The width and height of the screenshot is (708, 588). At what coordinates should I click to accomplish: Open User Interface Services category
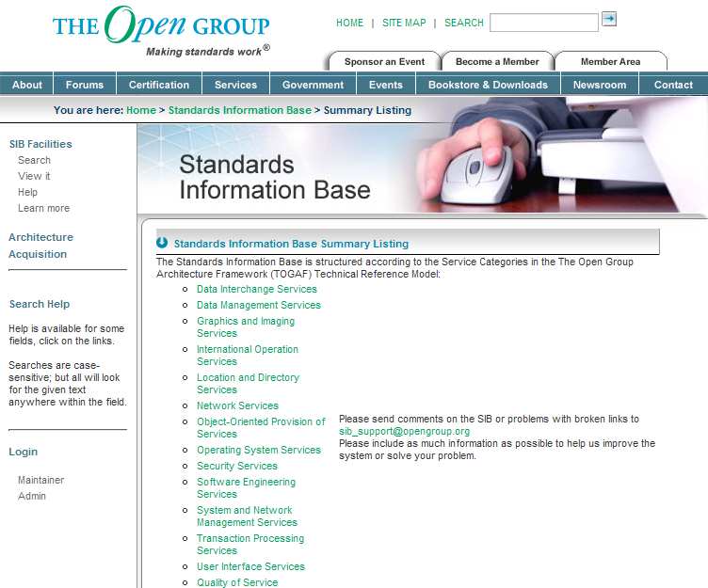(x=250, y=566)
